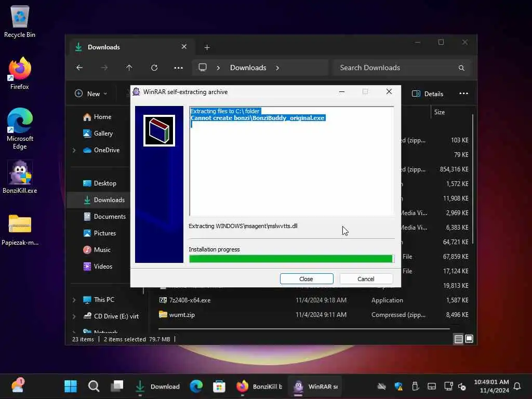Minimize the WinRAR self-extracting dialog
532x399 pixels.
tap(342, 91)
